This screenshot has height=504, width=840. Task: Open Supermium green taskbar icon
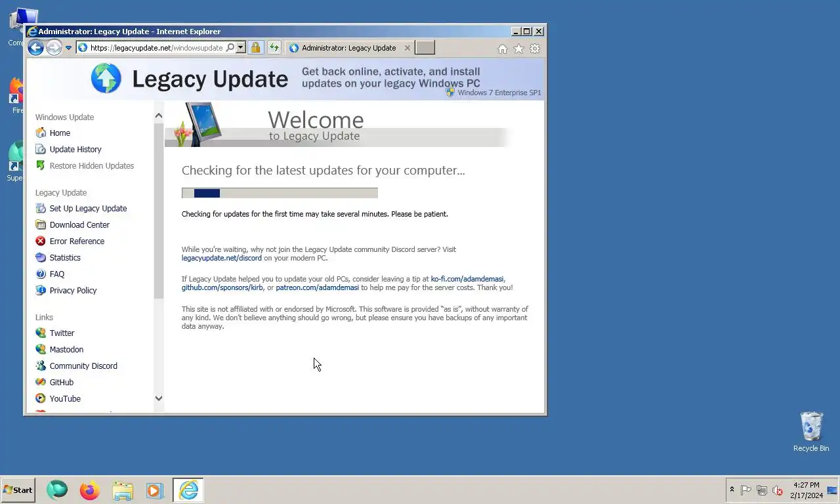57,490
